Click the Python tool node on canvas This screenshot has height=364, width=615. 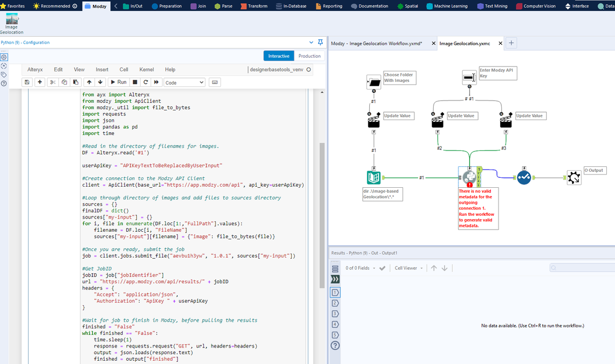coord(469,177)
